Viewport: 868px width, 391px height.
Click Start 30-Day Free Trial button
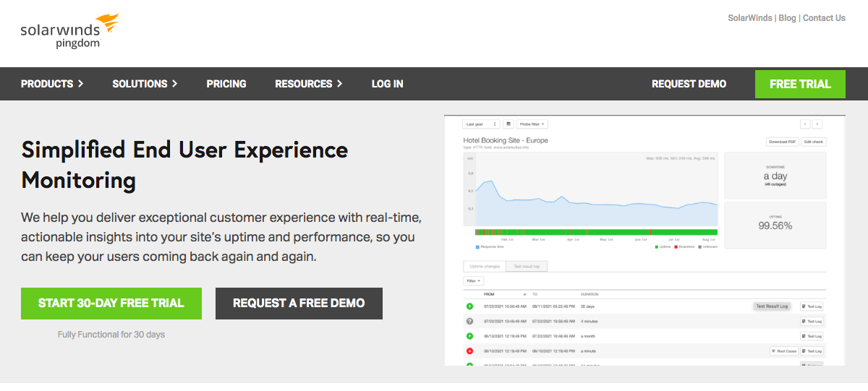[x=111, y=304]
